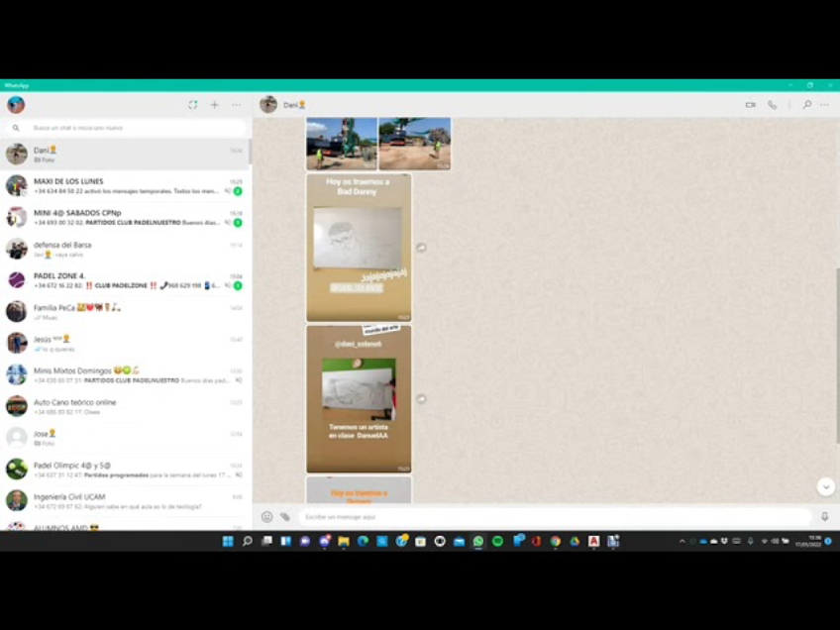Open the Ingeniería Civil UCAM chat

point(125,501)
